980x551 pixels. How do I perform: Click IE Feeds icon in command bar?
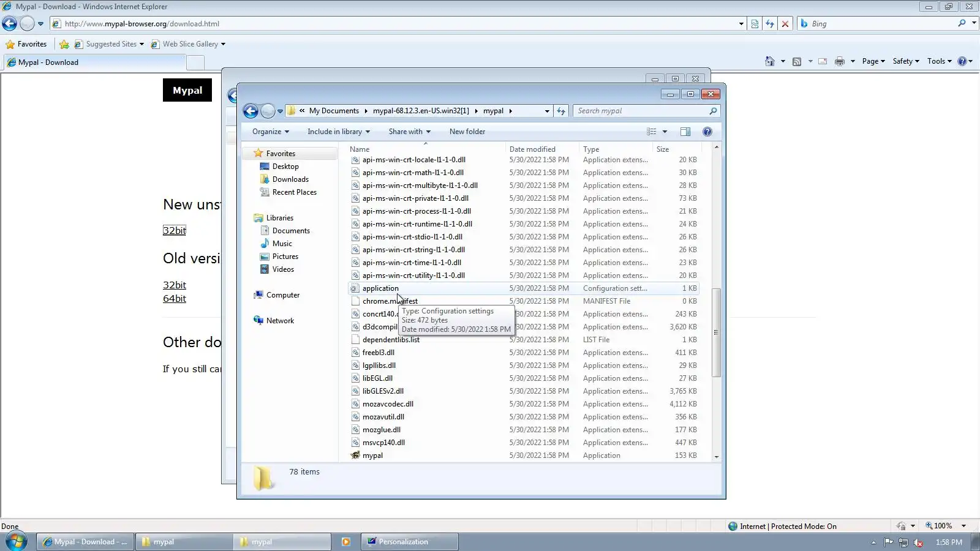click(x=797, y=61)
